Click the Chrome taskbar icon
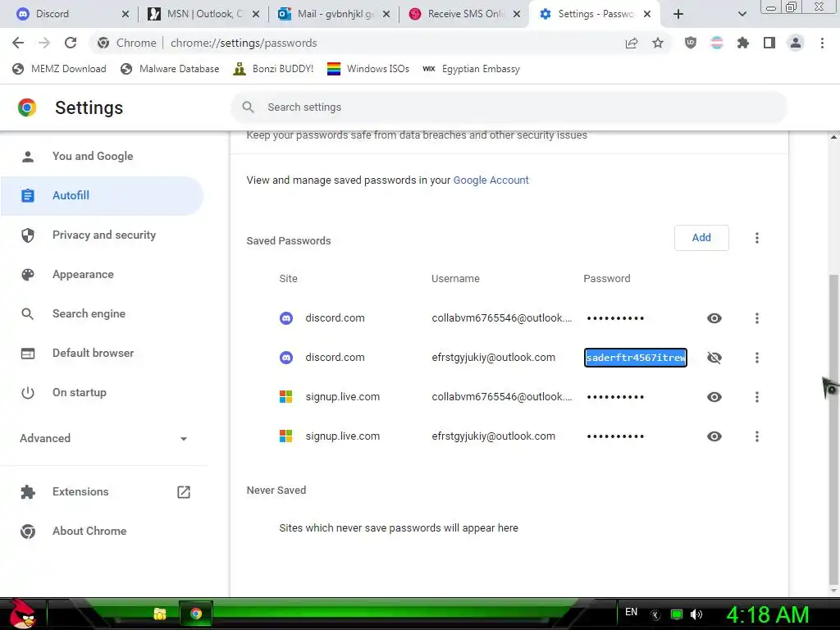840x630 pixels. click(x=196, y=614)
